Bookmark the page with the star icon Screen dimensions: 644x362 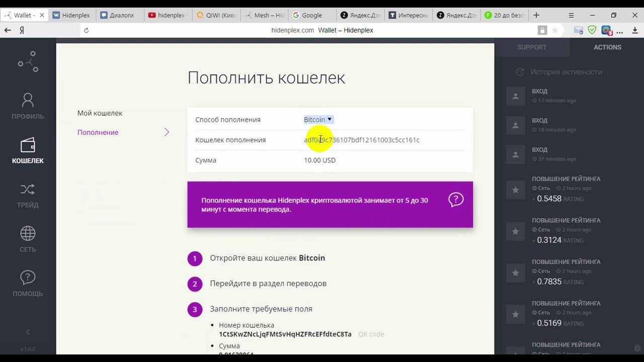(x=555, y=30)
